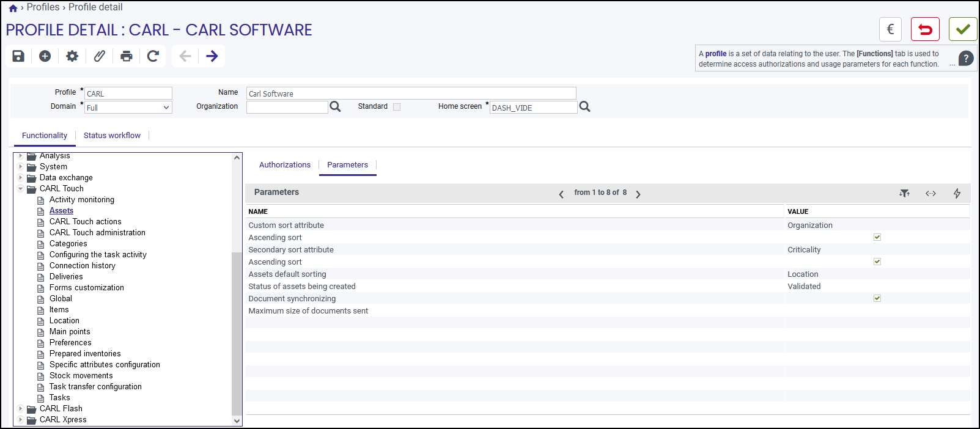Click the green checkmark validate button
Image resolution: width=980 pixels, height=429 pixels.
click(963, 29)
